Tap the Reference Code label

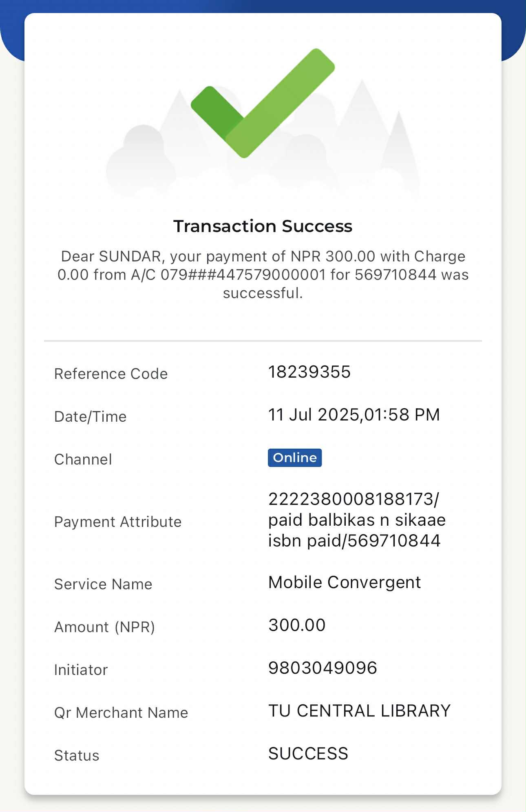(x=111, y=374)
